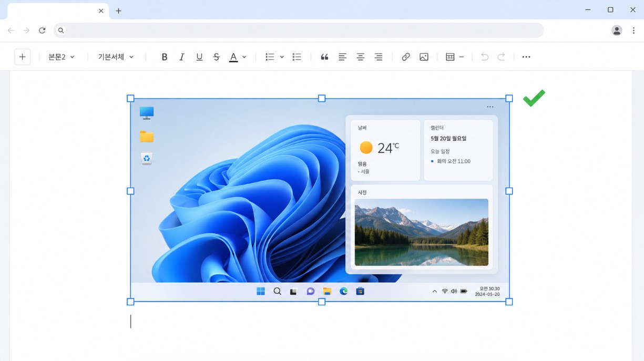The height and width of the screenshot is (361, 644).
Task: Open the toolbar's more options (three dots)
Action: [x=526, y=57]
